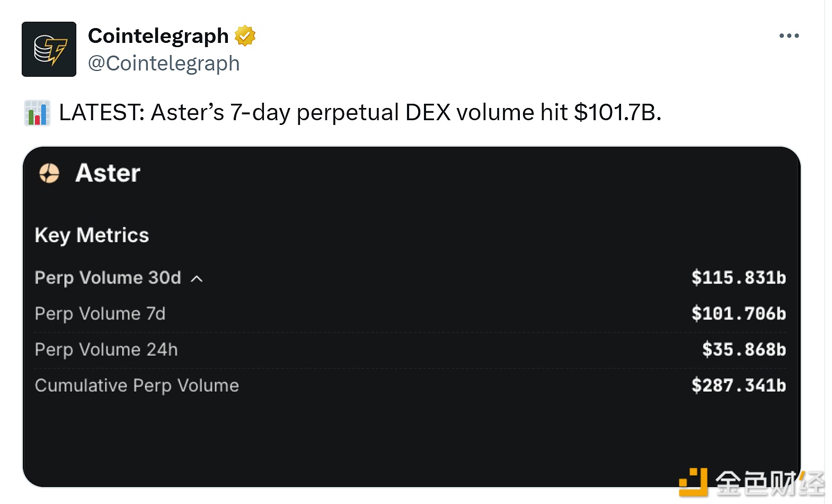Viewport: 832px width, 504px height.
Task: Select the Perp Volume 24h row
Action: tap(410, 350)
